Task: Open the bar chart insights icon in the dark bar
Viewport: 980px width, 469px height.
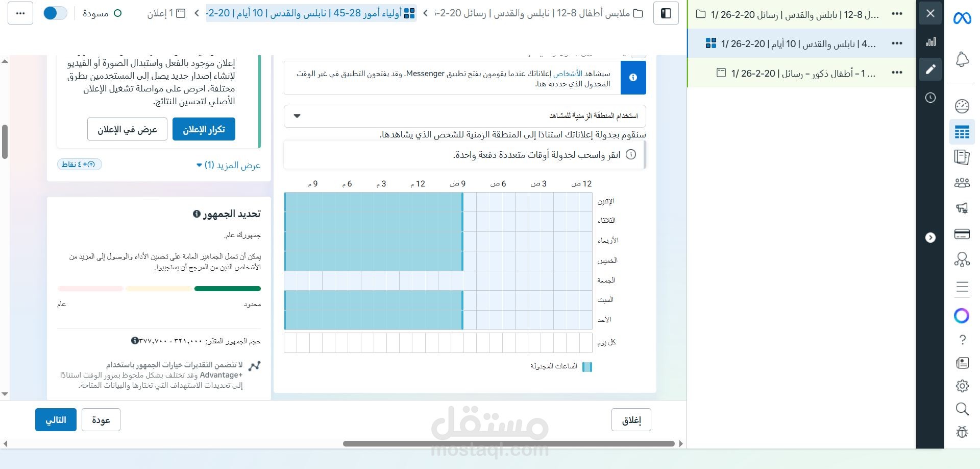Action: click(x=930, y=41)
